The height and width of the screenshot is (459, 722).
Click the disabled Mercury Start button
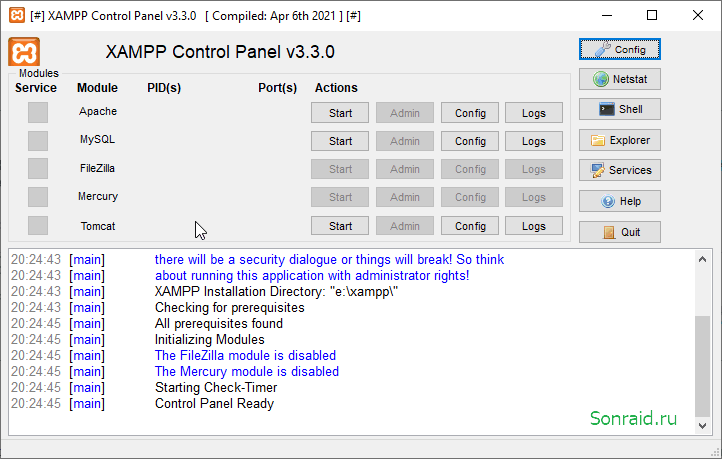pos(340,197)
